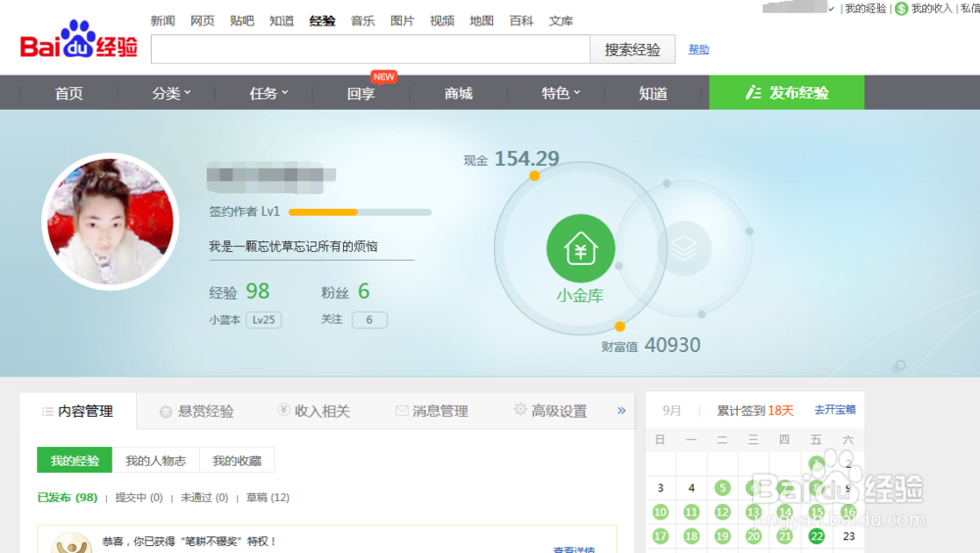The width and height of the screenshot is (980, 553).
Task: Click the 财富值 40930 value
Action: (672, 345)
